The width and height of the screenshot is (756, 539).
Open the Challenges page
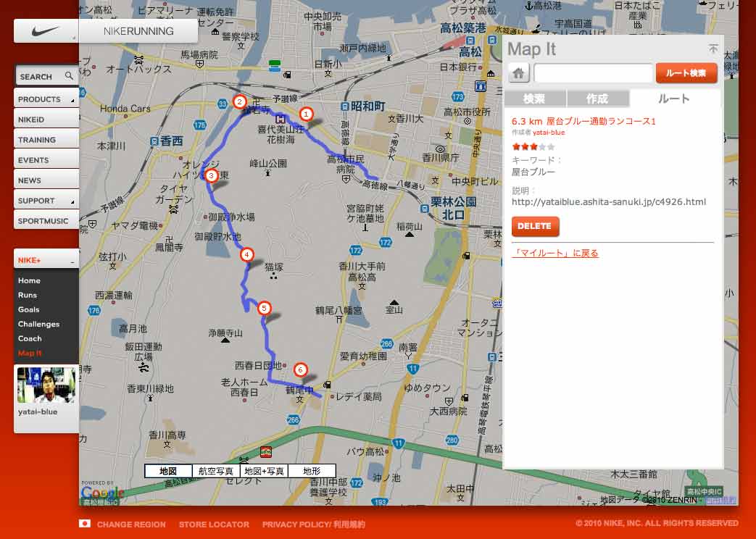(38, 324)
